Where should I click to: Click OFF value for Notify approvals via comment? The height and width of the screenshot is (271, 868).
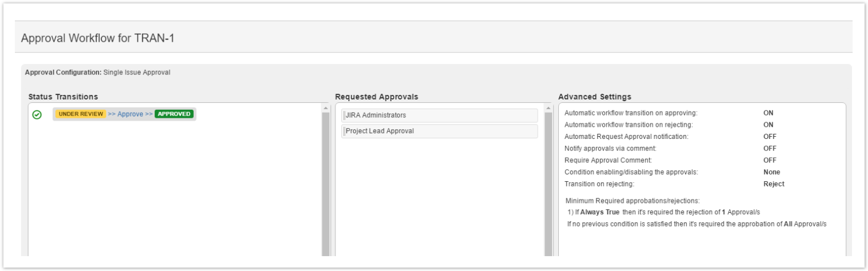(x=770, y=149)
